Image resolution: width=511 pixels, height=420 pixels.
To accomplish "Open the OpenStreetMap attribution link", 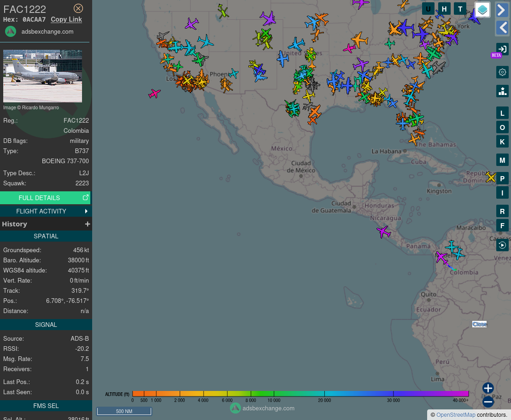I will [x=456, y=415].
